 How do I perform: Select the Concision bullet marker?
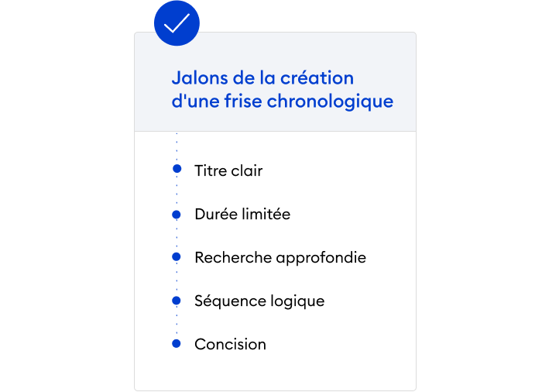(177, 343)
